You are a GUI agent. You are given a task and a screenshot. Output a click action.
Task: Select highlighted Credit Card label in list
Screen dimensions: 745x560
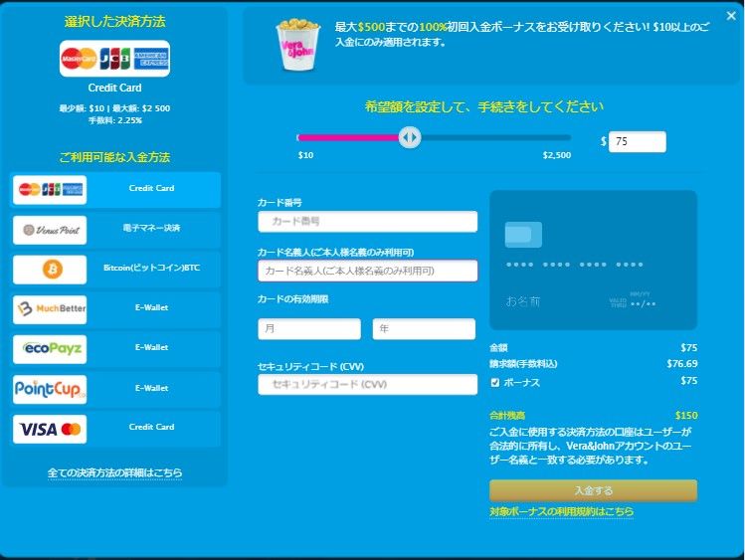click(x=151, y=188)
